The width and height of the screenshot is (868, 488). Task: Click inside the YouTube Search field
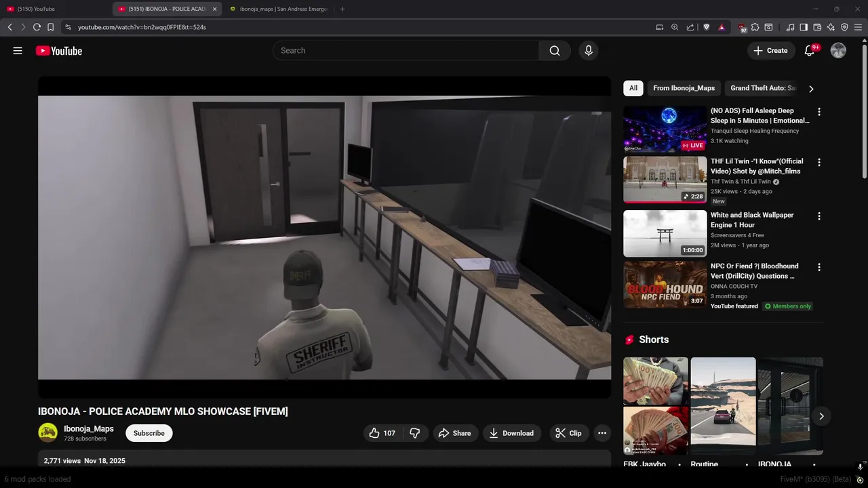tap(406, 51)
